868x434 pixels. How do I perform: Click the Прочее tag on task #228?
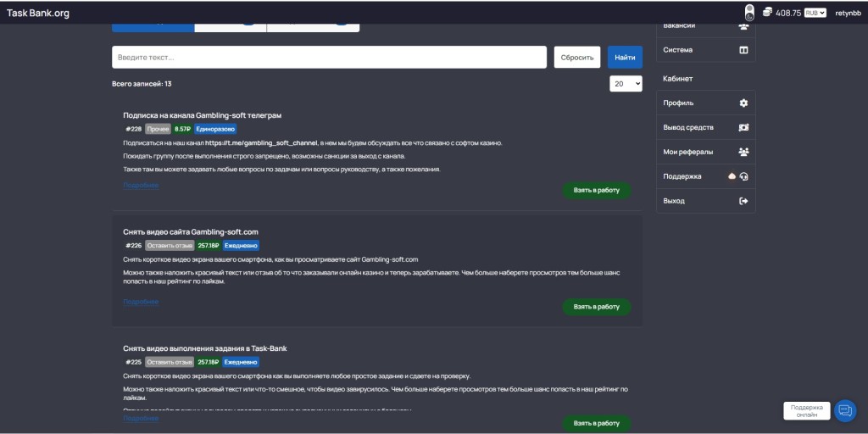pyautogui.click(x=158, y=129)
